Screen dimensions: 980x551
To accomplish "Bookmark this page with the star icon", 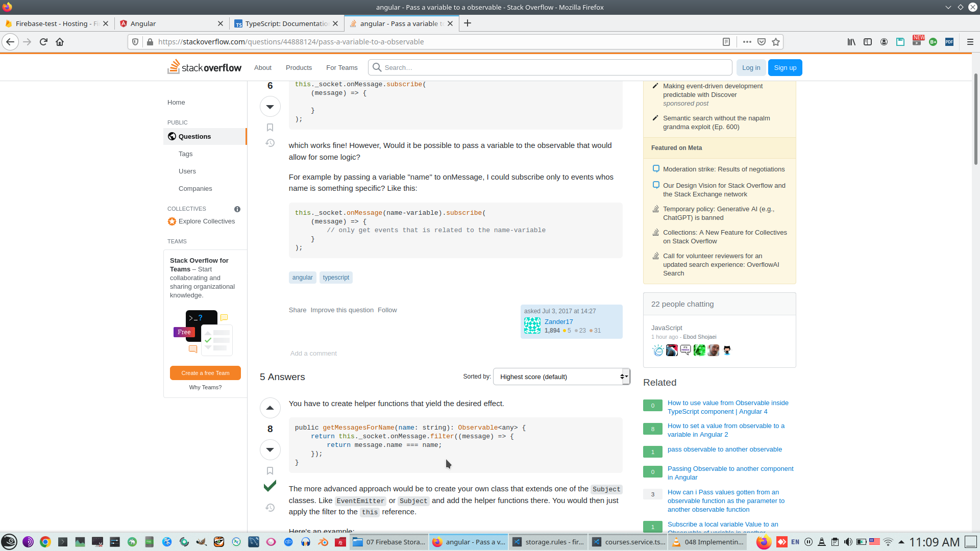I will coord(776,42).
